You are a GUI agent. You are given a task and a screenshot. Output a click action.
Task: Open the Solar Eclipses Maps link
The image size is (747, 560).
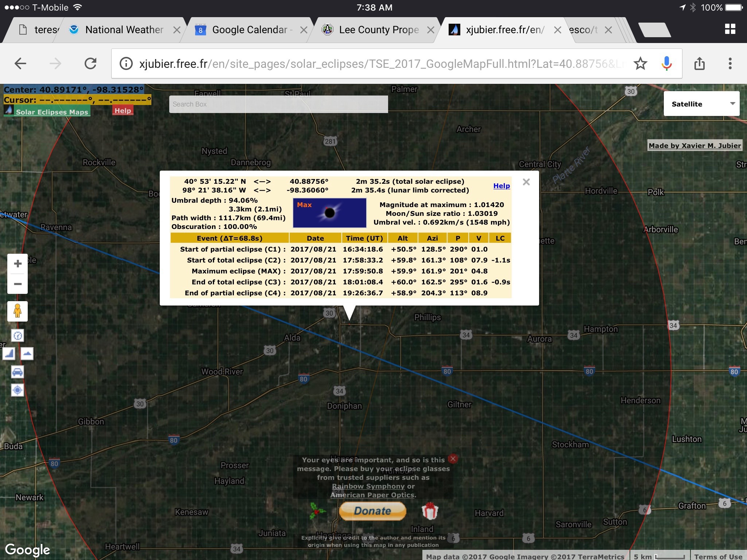pyautogui.click(x=52, y=112)
